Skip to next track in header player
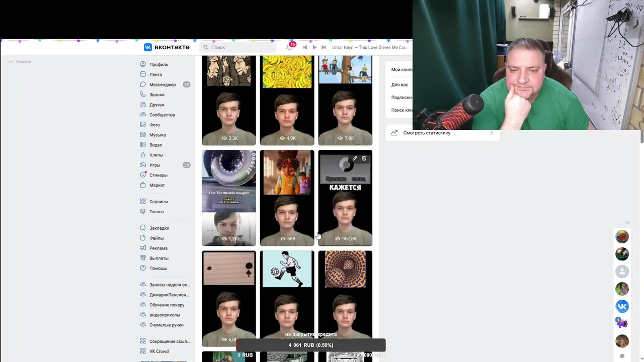This screenshot has width=644, height=362. [325, 47]
